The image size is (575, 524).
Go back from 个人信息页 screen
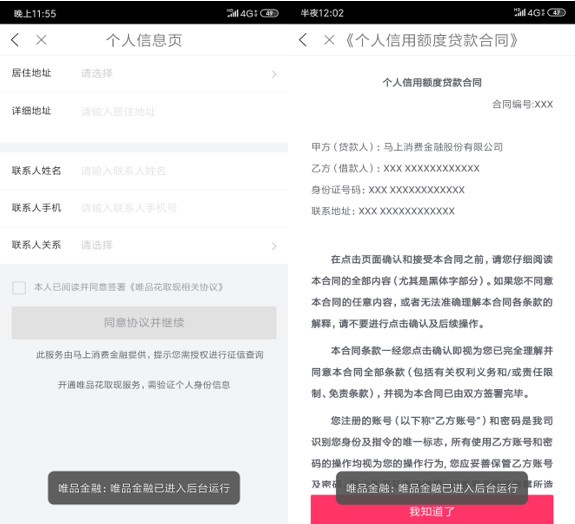coord(15,40)
